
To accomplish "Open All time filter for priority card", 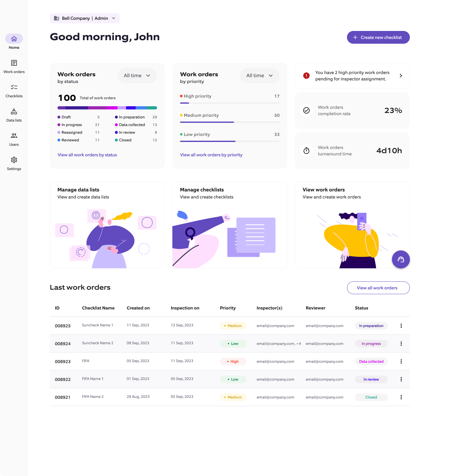I will click(260, 76).
